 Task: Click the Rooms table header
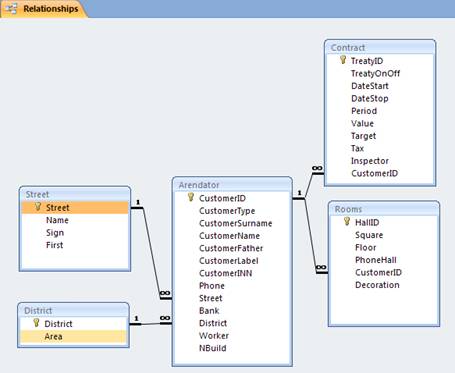(384, 209)
